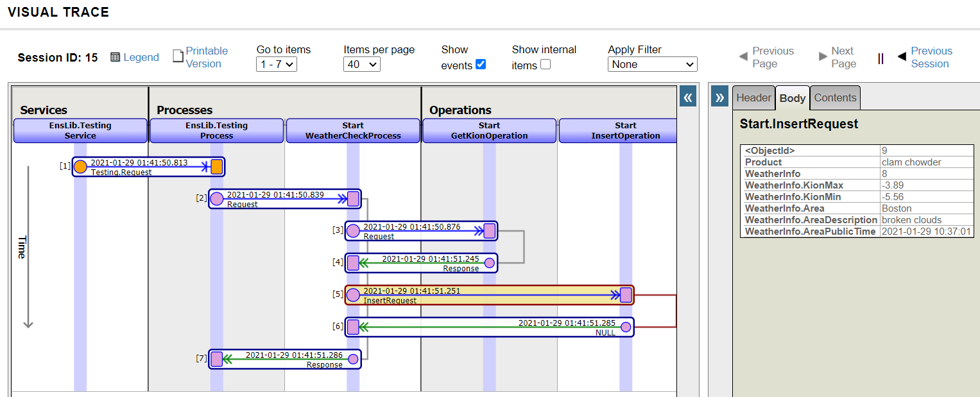Open the Items per page dropdown
980x397 pixels.
[362, 64]
